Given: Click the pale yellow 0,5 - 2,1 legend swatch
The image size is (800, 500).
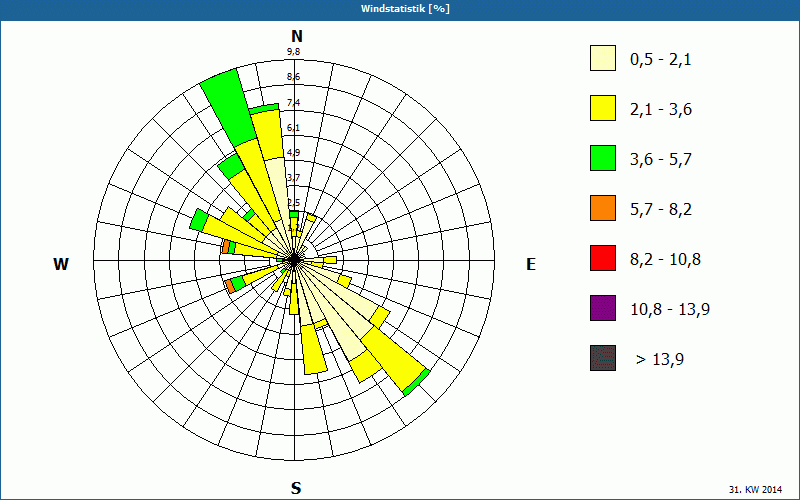Looking at the screenshot, I should point(603,58).
